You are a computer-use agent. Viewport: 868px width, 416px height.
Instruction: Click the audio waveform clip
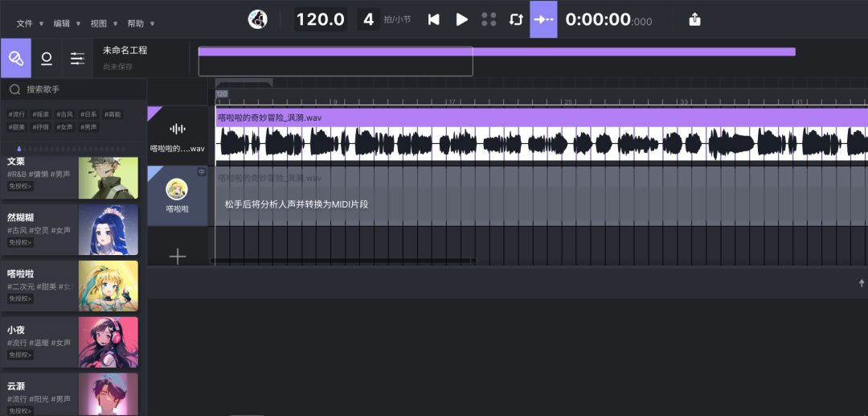[542, 144]
